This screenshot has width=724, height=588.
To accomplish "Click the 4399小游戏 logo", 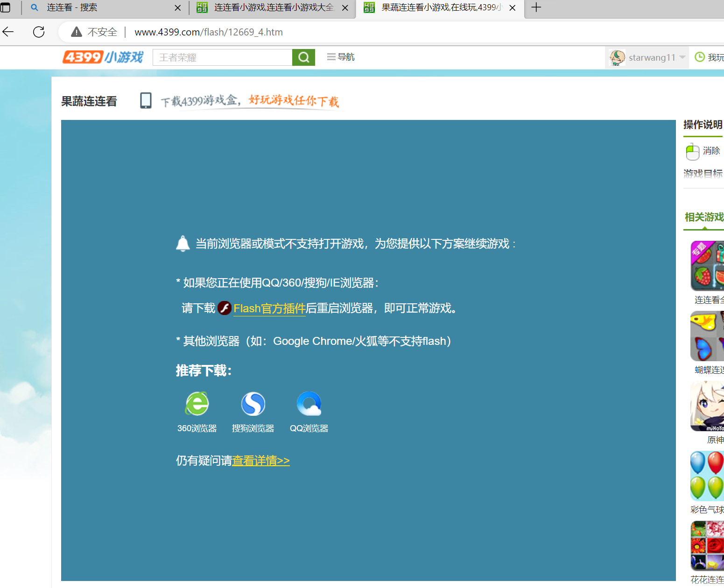I will (103, 57).
